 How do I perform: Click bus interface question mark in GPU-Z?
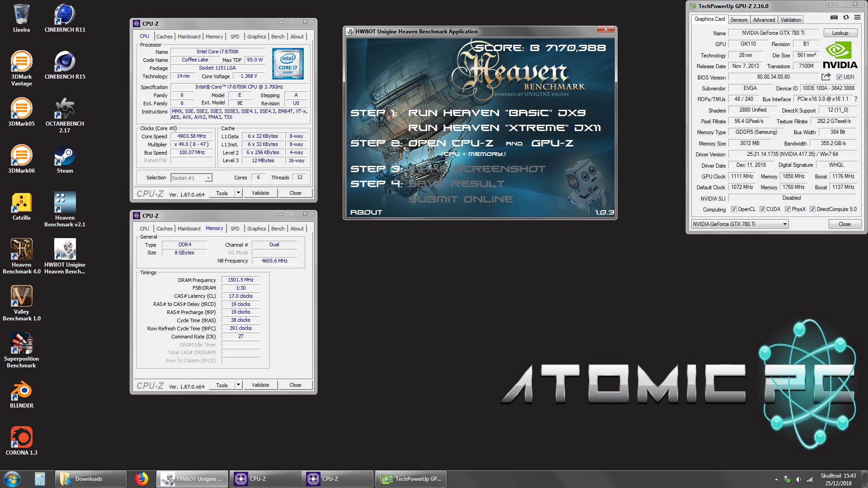(x=856, y=99)
